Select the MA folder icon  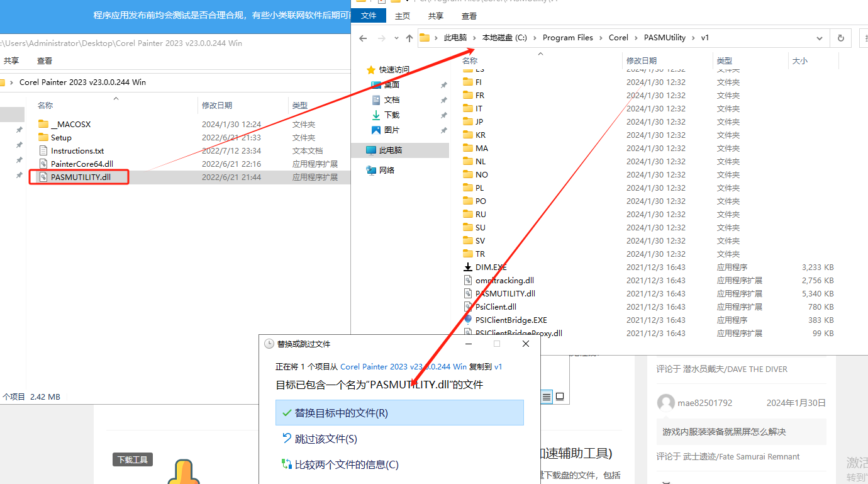(x=468, y=148)
